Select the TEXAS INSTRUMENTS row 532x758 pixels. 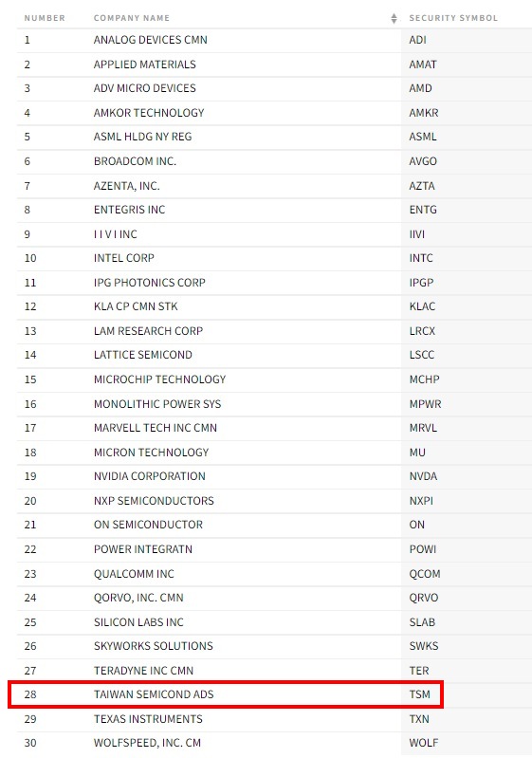click(274, 719)
